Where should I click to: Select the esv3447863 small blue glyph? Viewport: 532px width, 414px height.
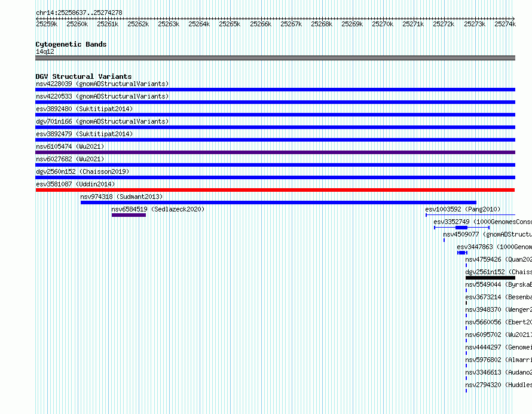tap(462, 253)
